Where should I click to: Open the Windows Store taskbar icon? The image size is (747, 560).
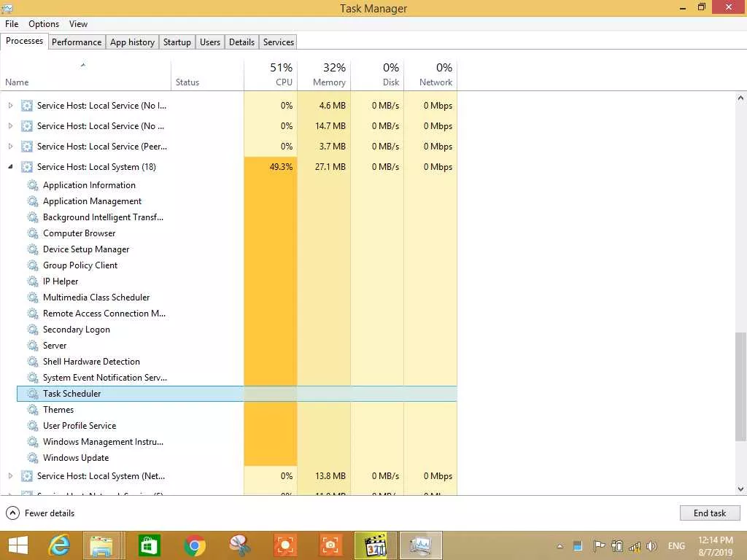pos(149,545)
